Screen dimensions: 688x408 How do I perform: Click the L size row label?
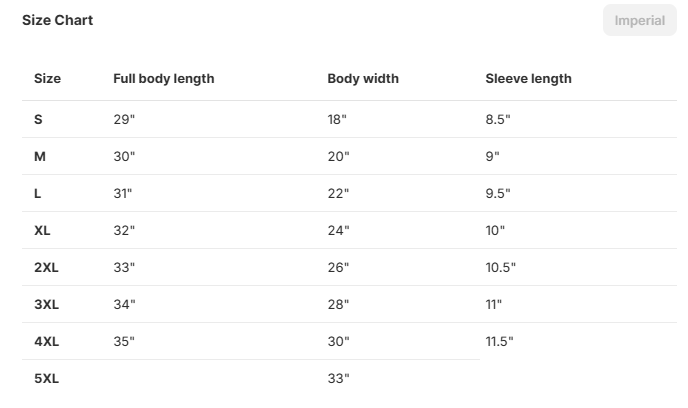(x=38, y=193)
